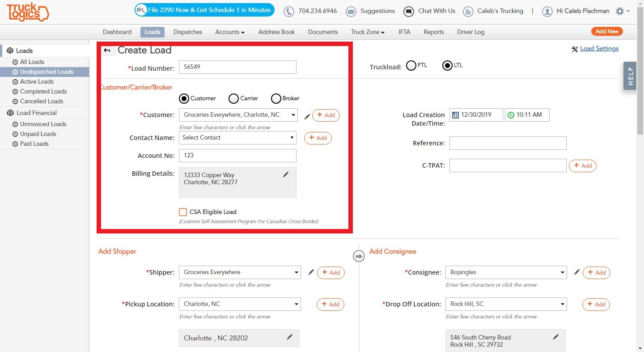Image resolution: width=644 pixels, height=352 pixels.
Task: Open Suggestions mail icon
Action: click(351, 11)
